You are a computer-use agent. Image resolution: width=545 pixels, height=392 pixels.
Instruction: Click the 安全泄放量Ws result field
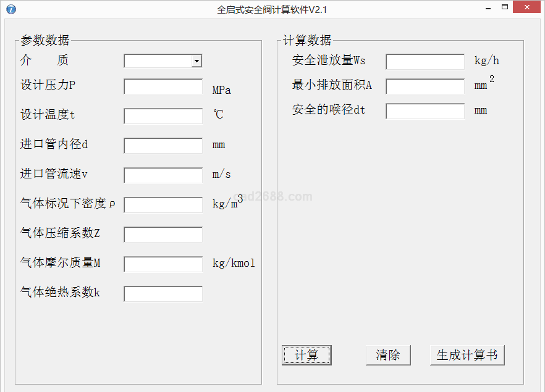point(425,62)
